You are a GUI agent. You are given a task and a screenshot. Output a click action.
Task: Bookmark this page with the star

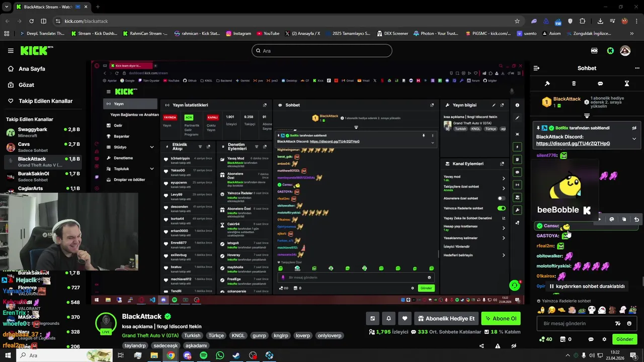click(x=517, y=21)
